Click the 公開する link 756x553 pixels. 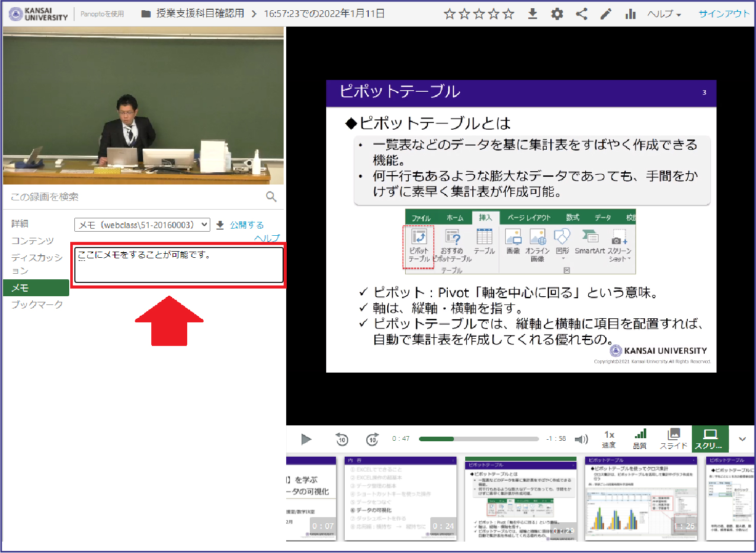coord(247,225)
